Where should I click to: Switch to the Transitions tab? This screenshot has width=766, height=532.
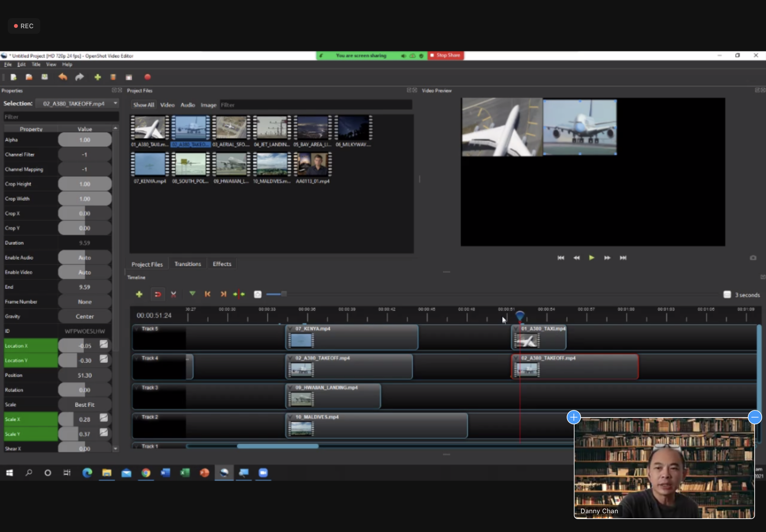click(x=187, y=264)
